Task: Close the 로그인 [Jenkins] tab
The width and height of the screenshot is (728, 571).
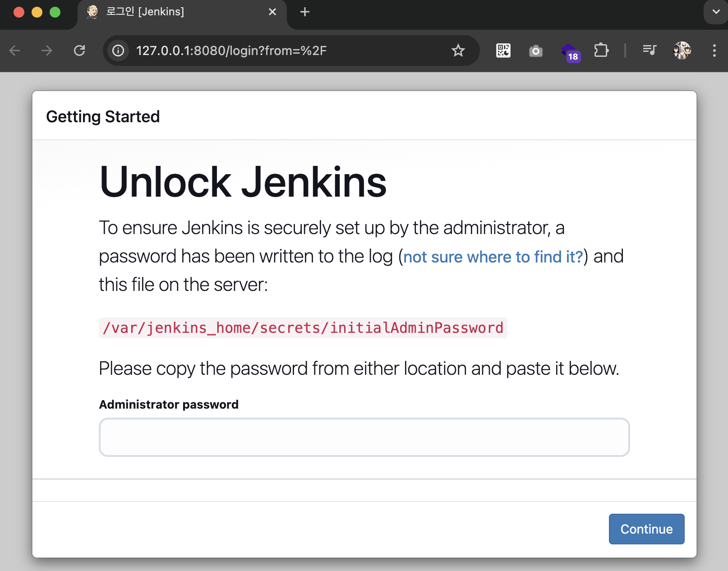Action: 272,12
